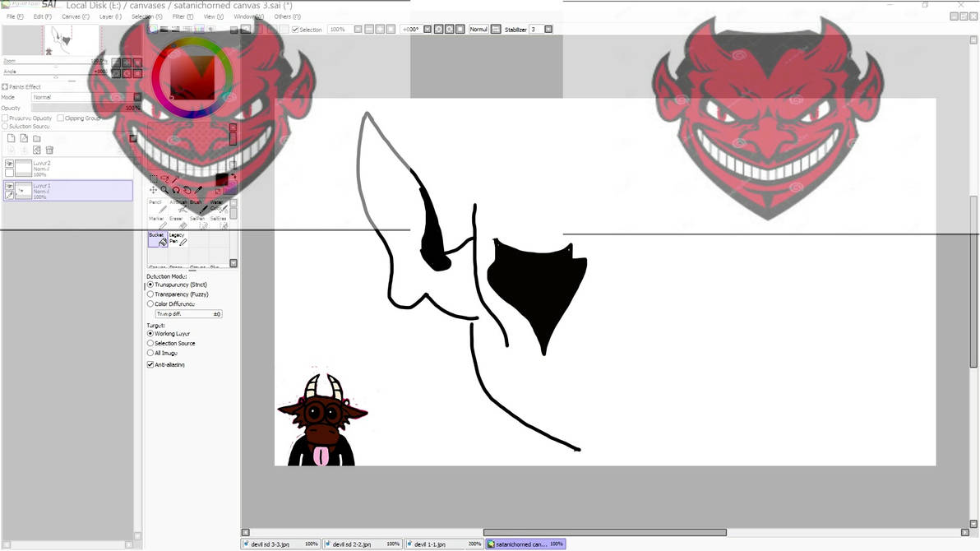Hide Layer2 with its eye icon
Screen dimensions: 980x551
(9, 164)
